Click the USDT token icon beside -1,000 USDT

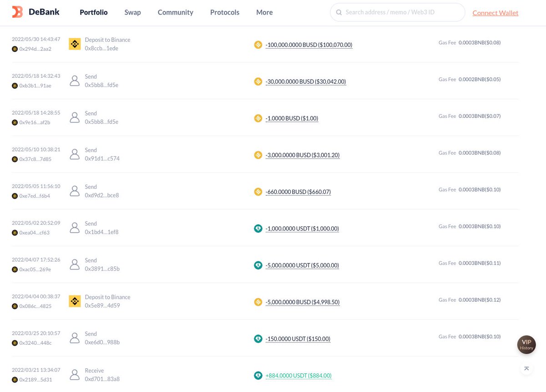[258, 228]
